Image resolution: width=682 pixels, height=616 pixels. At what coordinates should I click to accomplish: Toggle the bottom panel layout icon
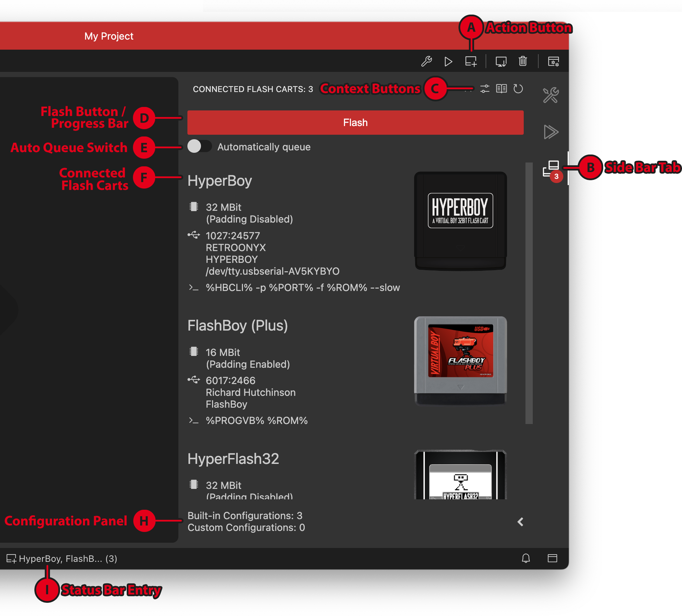(552, 558)
